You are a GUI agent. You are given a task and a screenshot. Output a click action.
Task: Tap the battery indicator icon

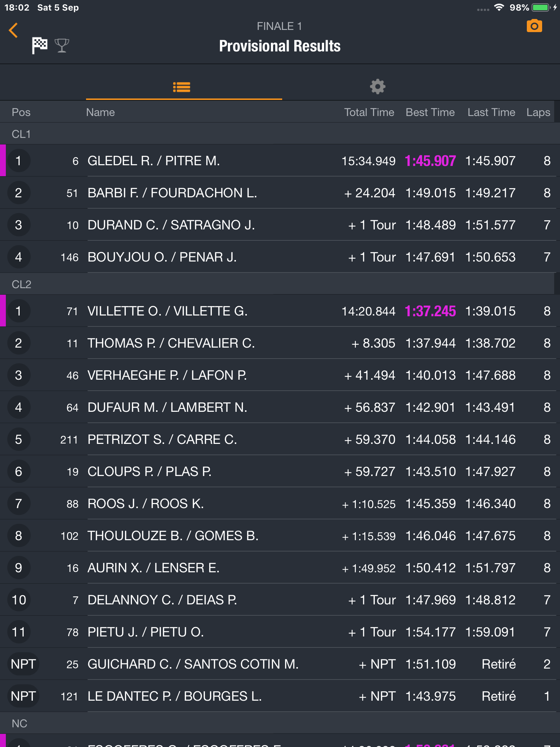(541, 7)
